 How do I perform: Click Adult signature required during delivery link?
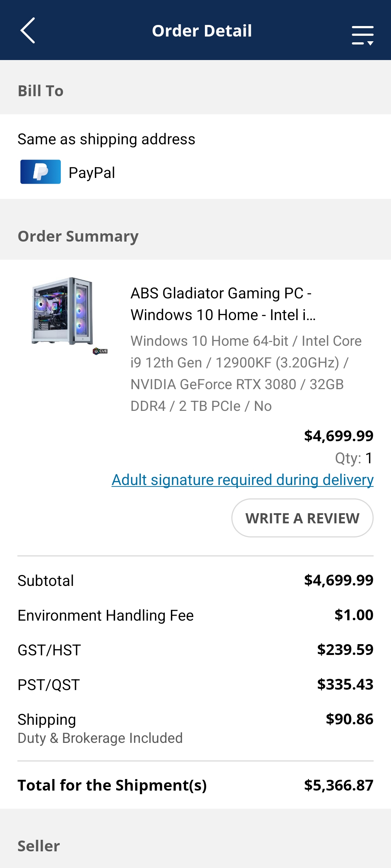pos(242,480)
